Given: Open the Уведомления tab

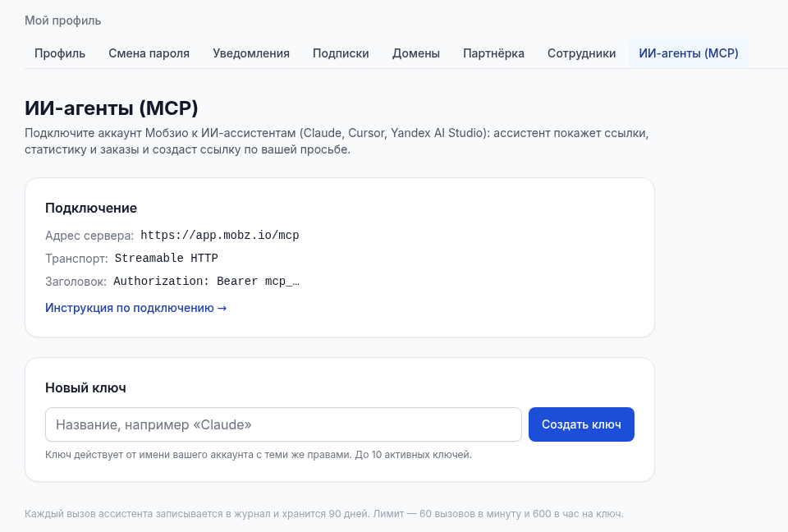Looking at the screenshot, I should (x=251, y=53).
